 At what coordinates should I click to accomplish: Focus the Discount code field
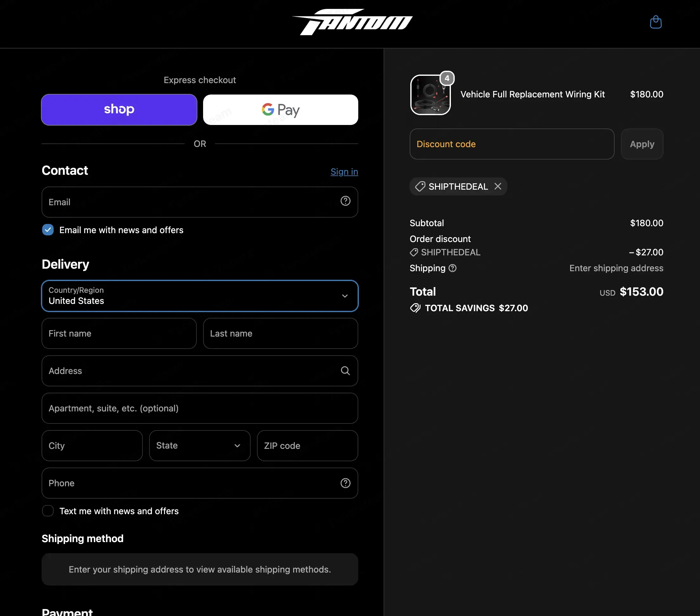(x=512, y=144)
